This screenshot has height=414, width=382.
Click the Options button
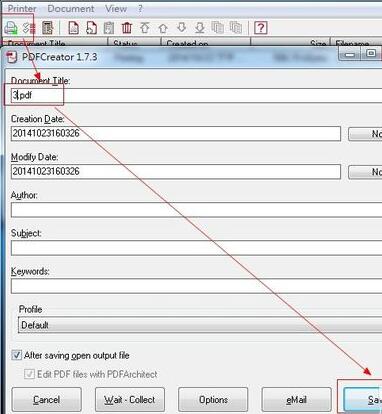pyautogui.click(x=213, y=399)
